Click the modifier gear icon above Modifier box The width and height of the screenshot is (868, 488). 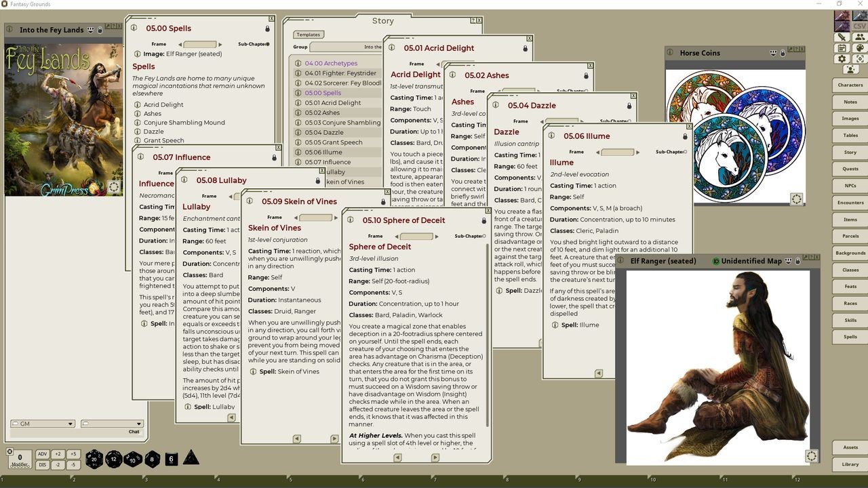click(x=9, y=451)
